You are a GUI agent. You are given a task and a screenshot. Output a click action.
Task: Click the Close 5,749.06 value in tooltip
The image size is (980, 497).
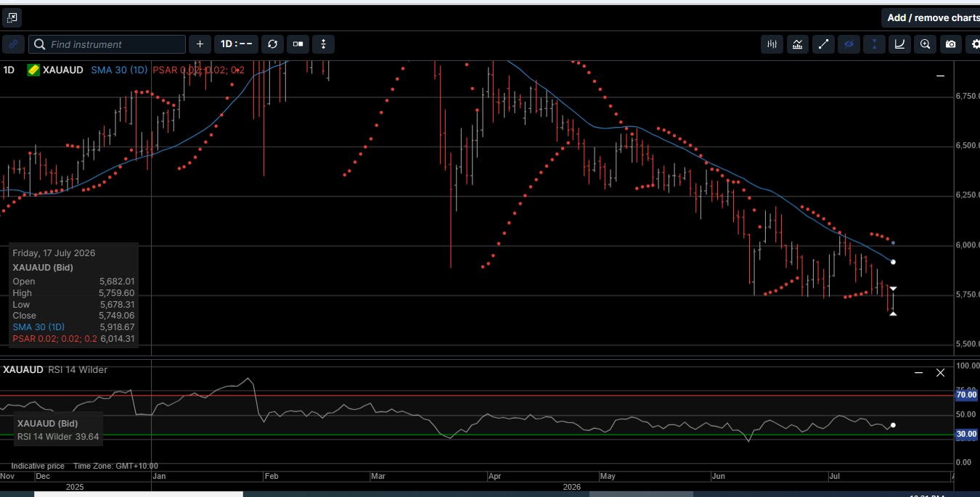coord(117,316)
